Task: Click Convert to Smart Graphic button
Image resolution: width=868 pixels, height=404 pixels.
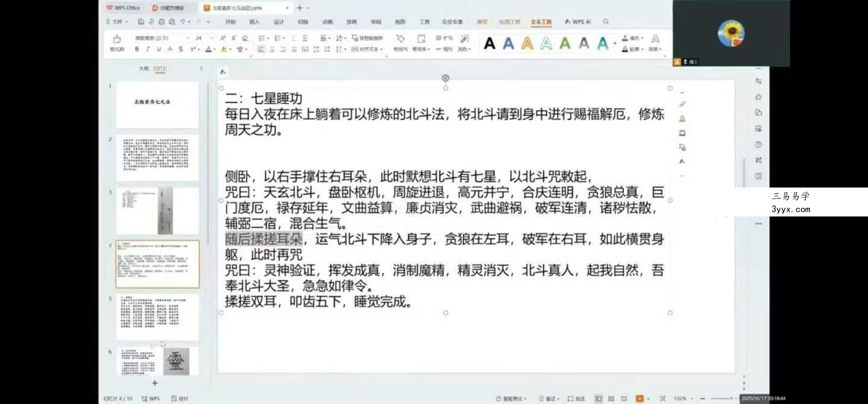Action: (x=367, y=38)
